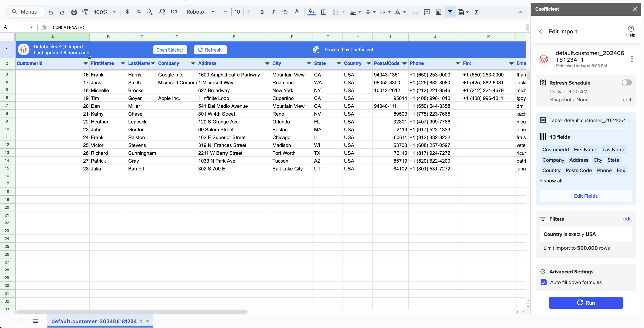Viewport: 644px width, 328px height.
Task: Open Coefficient Help
Action: tap(630, 32)
